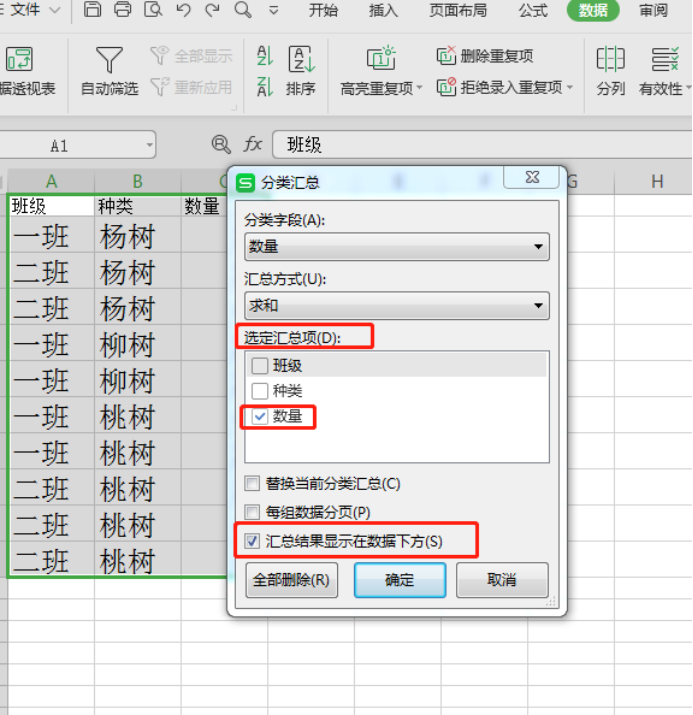This screenshot has width=693, height=715.
Task: Switch to the 开始 tab
Action: coord(323,10)
